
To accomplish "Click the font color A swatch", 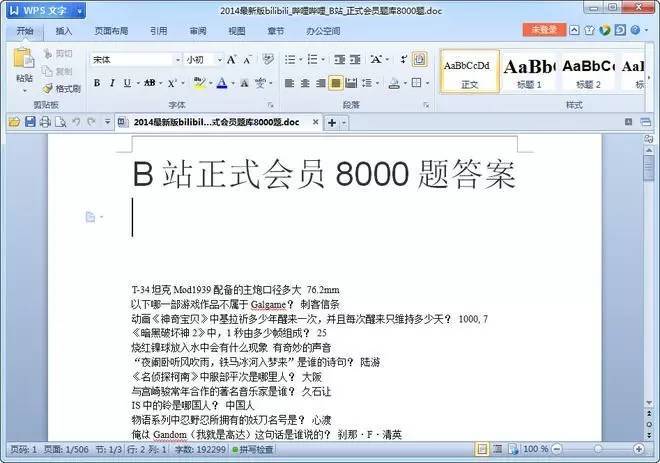I will 222,83.
